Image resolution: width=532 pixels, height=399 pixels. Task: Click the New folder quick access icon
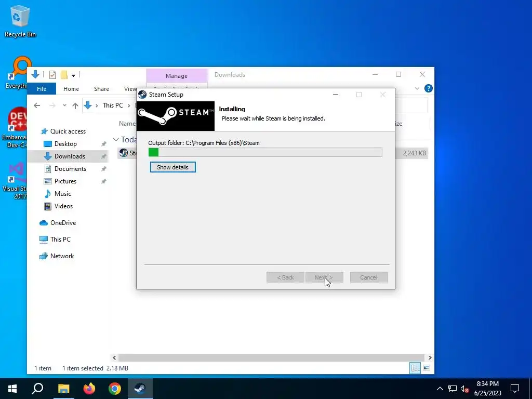64,75
